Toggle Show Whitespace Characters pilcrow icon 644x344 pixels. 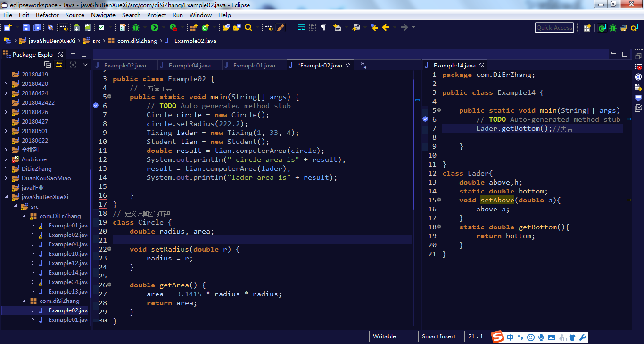pyautogui.click(x=323, y=27)
